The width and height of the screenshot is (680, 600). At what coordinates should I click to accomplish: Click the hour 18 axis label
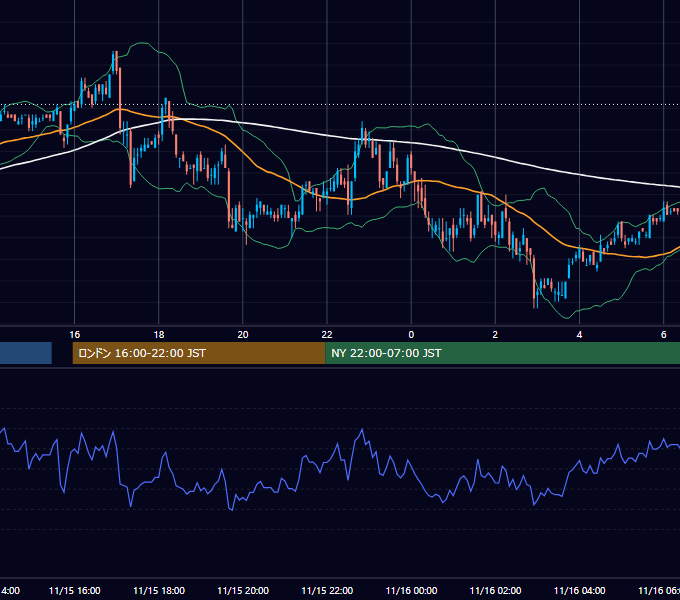tap(159, 334)
